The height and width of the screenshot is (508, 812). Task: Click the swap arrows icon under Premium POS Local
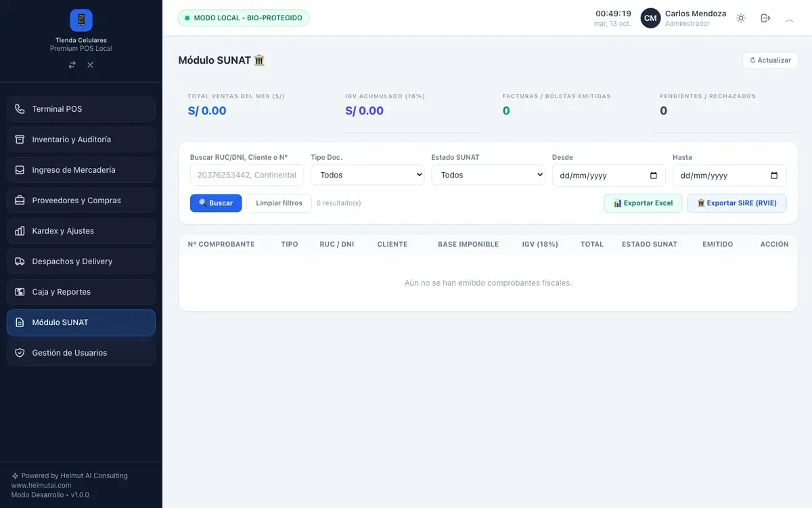tap(72, 65)
